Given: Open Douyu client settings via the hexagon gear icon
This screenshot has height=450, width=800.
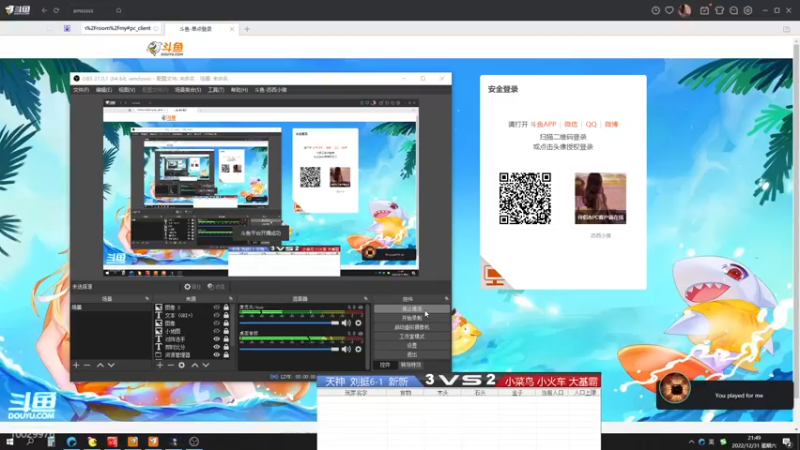Looking at the screenshot, I should (x=748, y=10).
